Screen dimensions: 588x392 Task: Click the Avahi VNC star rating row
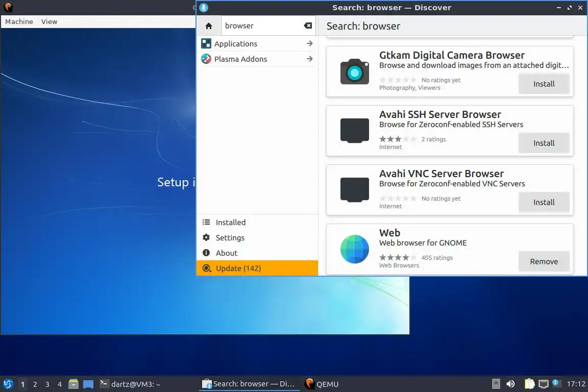398,199
